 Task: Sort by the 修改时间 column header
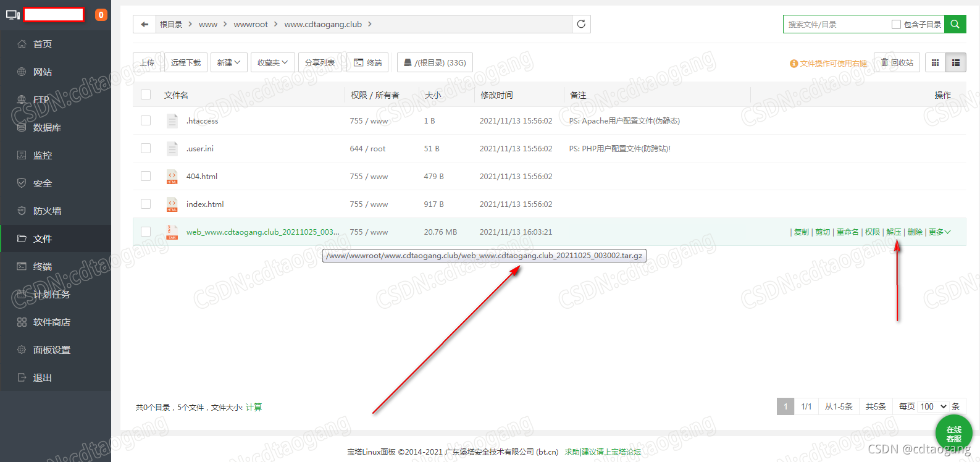coord(496,95)
